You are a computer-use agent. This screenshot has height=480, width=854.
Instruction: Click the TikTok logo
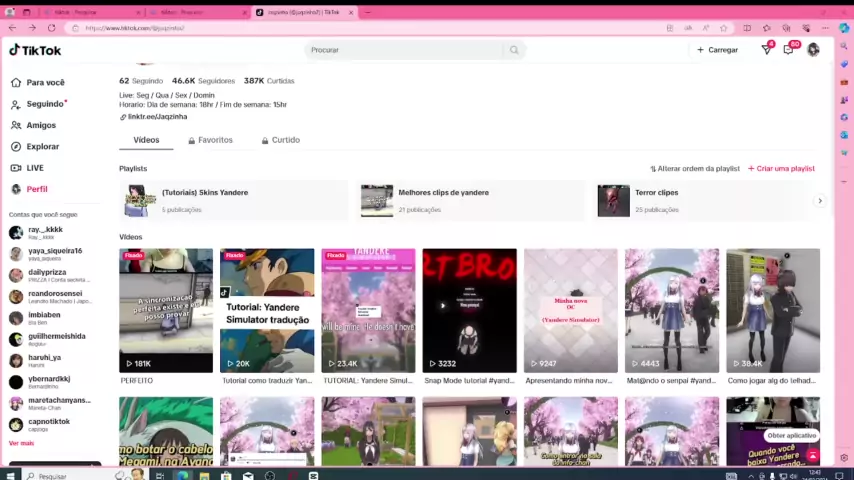point(35,50)
